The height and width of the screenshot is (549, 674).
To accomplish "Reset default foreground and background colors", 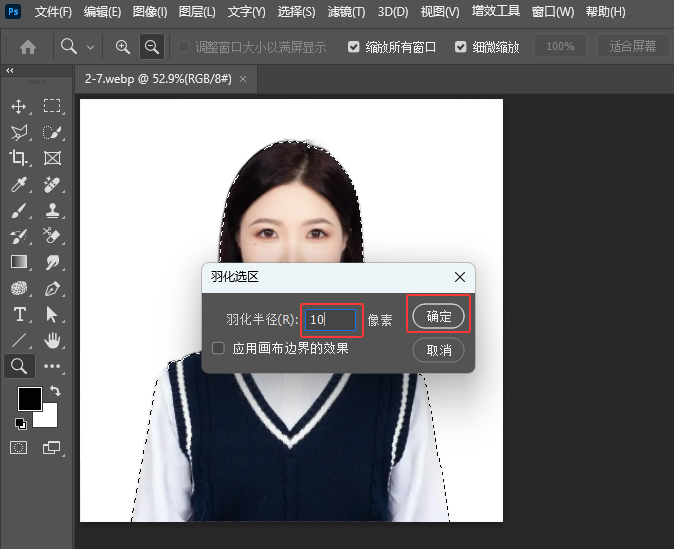I will tap(20, 424).
